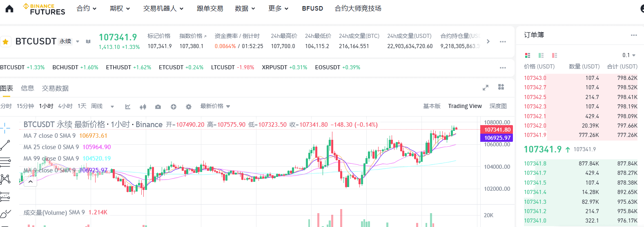Open the ticker bar three-dot menu
This screenshot has height=227, width=644.
503,42
